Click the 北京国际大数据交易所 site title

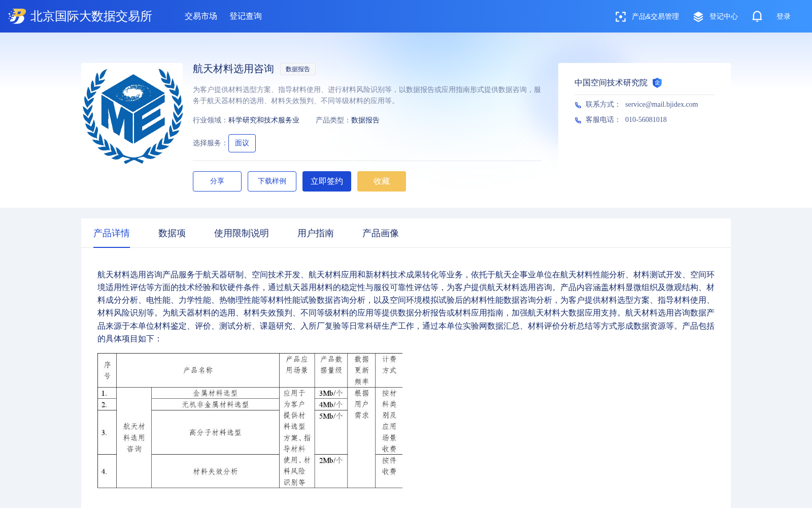click(91, 16)
